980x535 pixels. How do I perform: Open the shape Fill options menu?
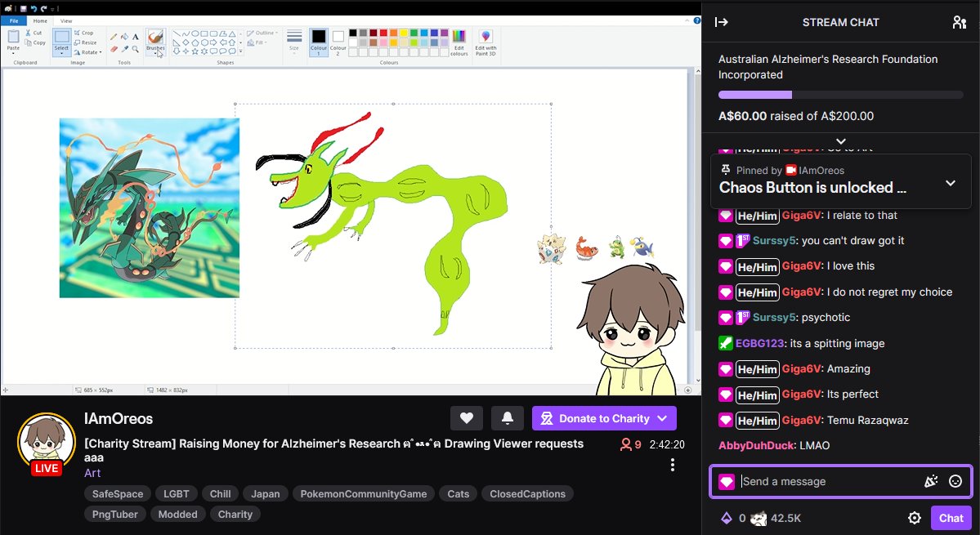pos(255,42)
